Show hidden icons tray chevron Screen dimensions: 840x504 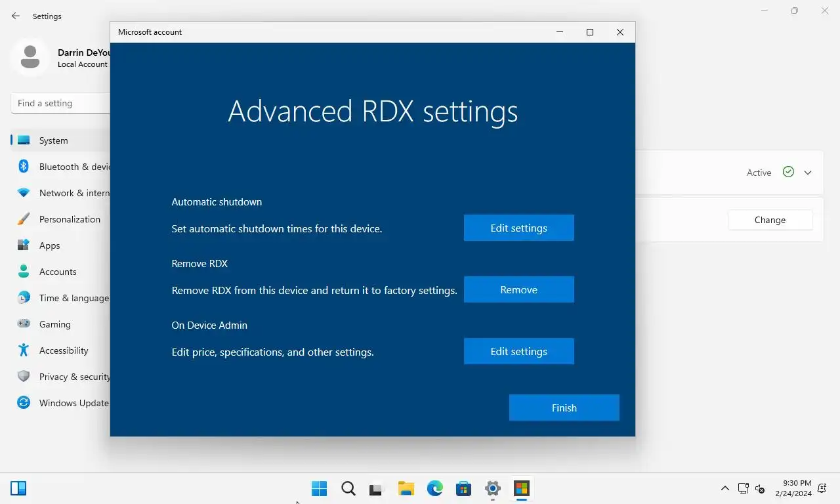(x=725, y=488)
